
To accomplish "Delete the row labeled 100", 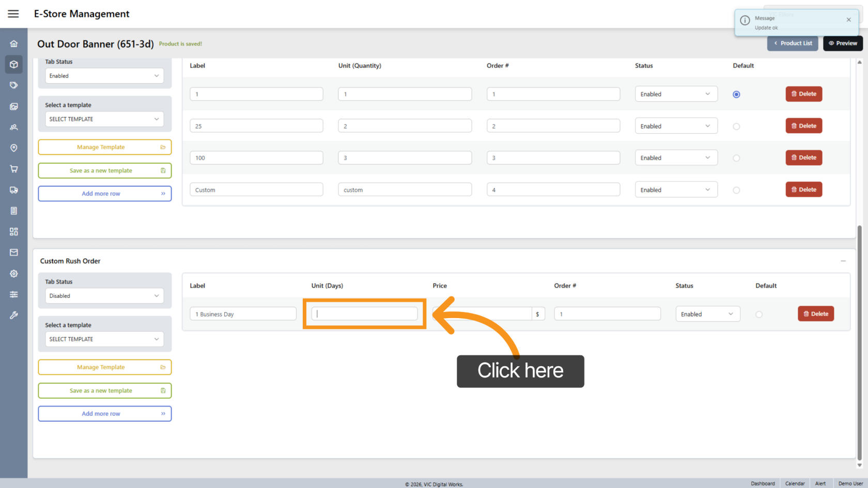I will coord(803,158).
